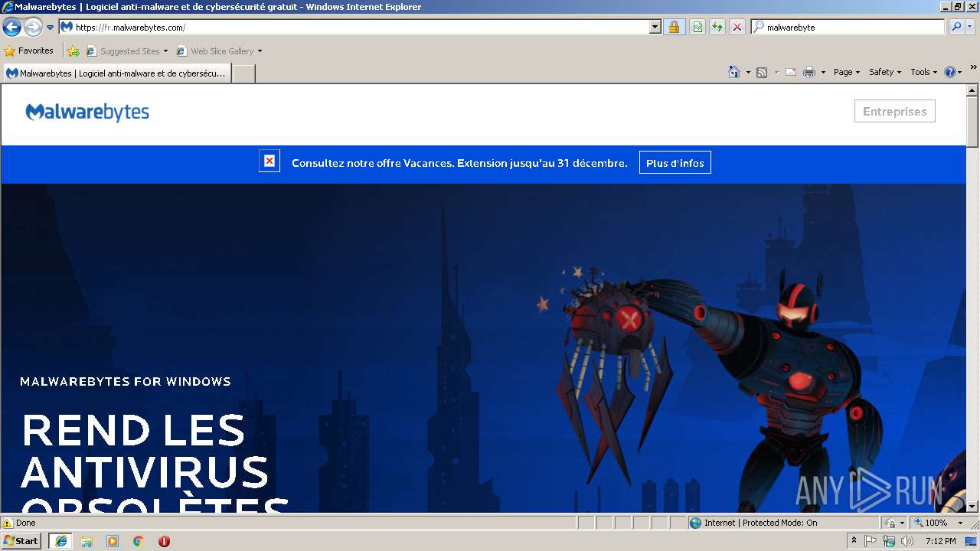The height and width of the screenshot is (551, 980).
Task: Open Google Chrome from the taskbar
Action: tap(139, 541)
